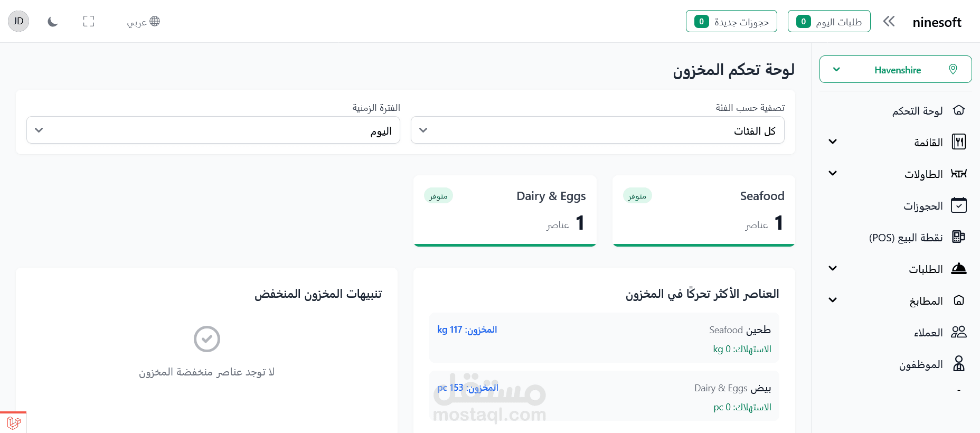
Task: Open the Havenshire branch dropdown
Action: [x=895, y=70]
